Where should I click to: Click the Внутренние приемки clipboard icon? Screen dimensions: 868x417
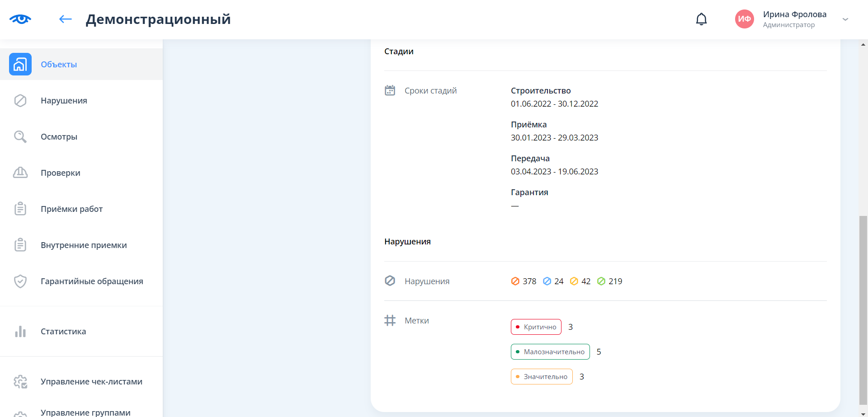[x=20, y=245]
